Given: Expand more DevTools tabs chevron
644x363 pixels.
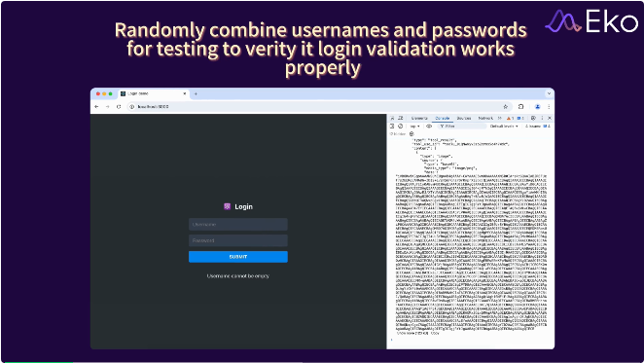Looking at the screenshot, I should 500,118.
